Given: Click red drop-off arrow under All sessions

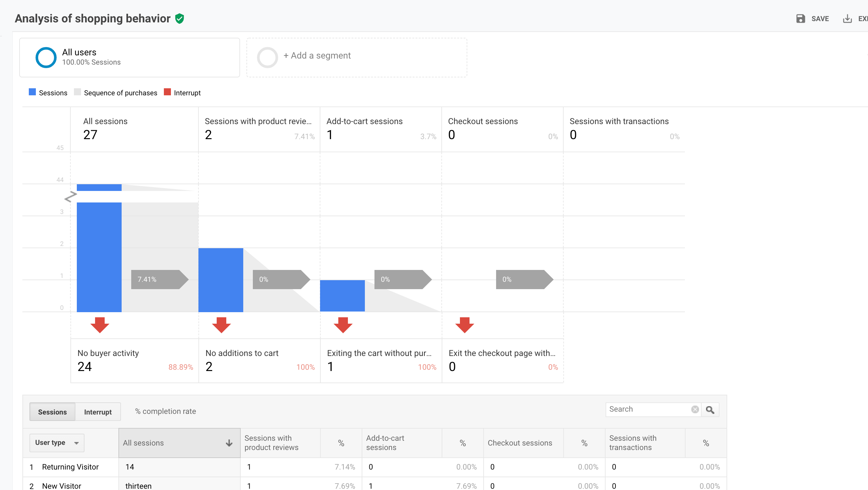Looking at the screenshot, I should pyautogui.click(x=100, y=325).
